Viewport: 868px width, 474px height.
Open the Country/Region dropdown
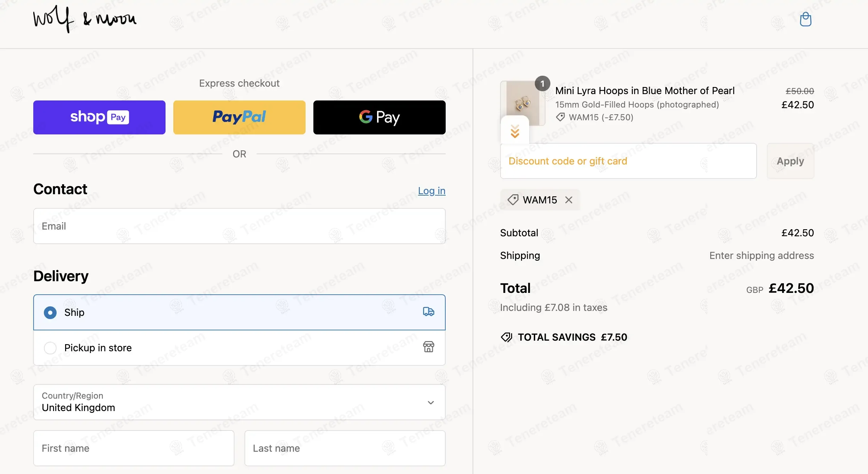click(239, 402)
